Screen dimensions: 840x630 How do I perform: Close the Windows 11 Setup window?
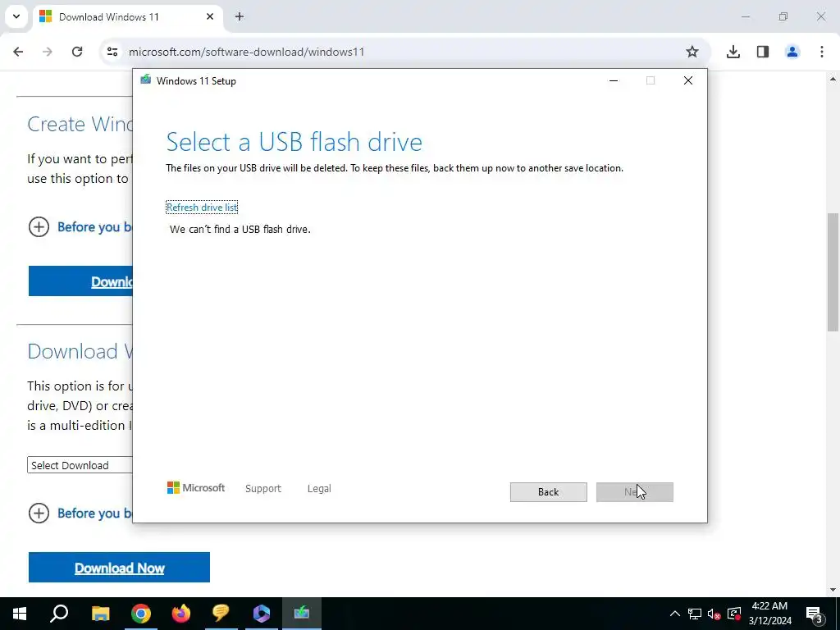(x=688, y=80)
